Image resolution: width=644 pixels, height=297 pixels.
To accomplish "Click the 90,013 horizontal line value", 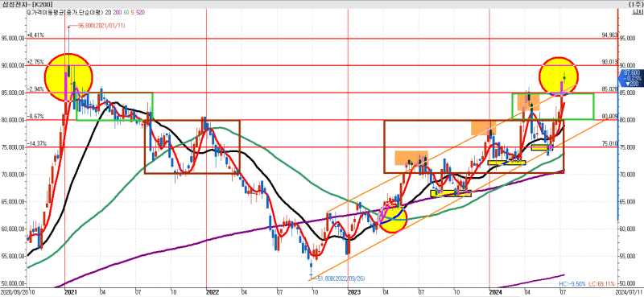I will (609, 63).
